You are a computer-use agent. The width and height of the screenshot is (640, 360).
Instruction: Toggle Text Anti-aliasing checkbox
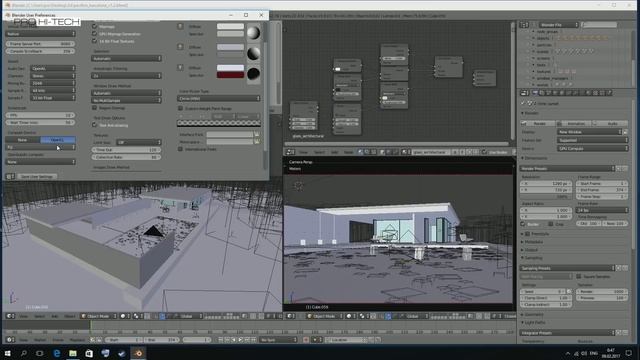click(x=94, y=125)
